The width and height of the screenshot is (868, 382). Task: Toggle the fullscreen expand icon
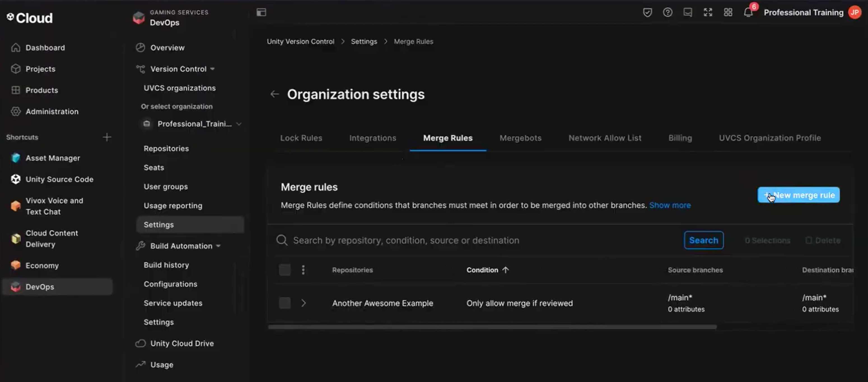(x=708, y=13)
